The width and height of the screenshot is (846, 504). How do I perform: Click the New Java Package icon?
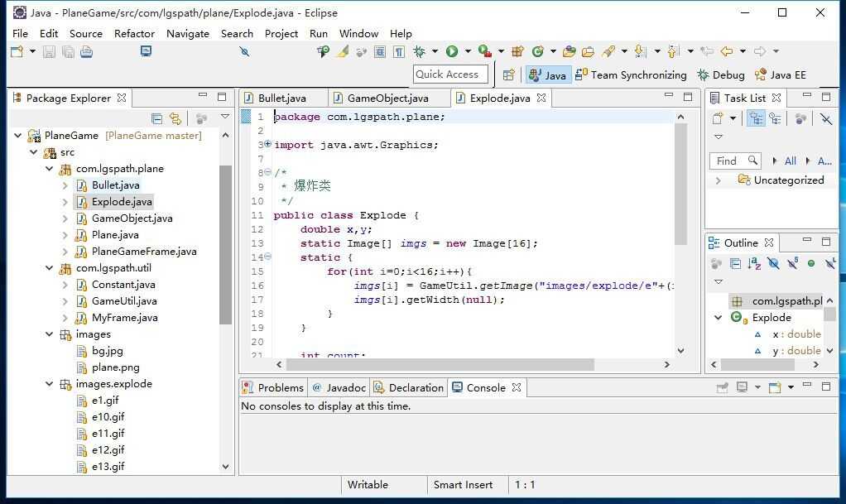517,51
